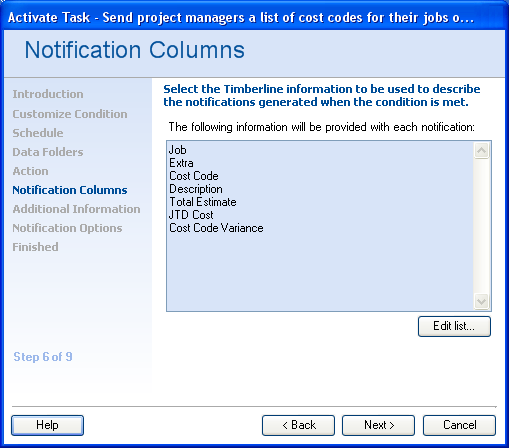Go back with the Back button
The width and height of the screenshot is (509, 448).
(x=298, y=425)
